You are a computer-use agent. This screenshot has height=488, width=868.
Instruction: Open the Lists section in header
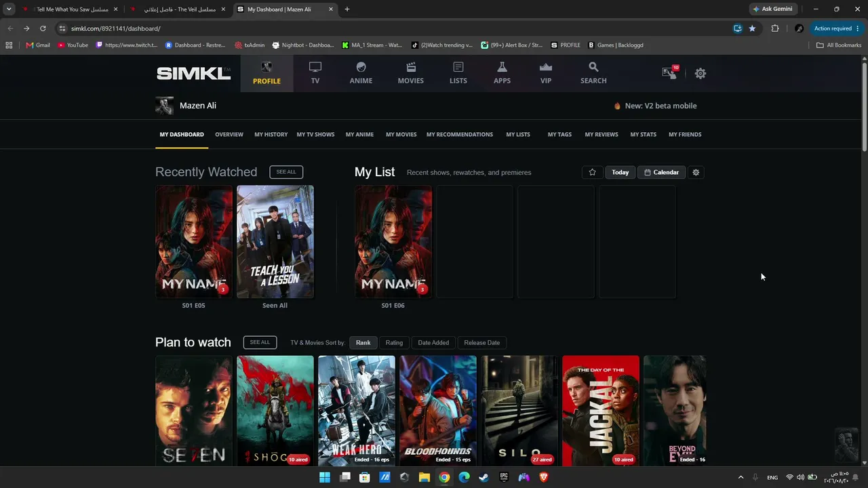click(458, 73)
